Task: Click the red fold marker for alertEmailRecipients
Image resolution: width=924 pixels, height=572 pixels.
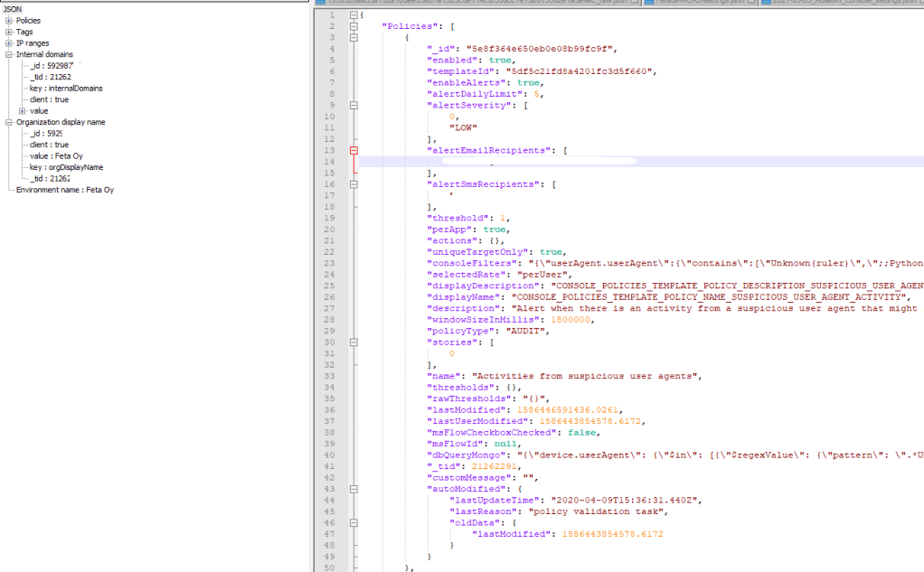Action: [354, 150]
